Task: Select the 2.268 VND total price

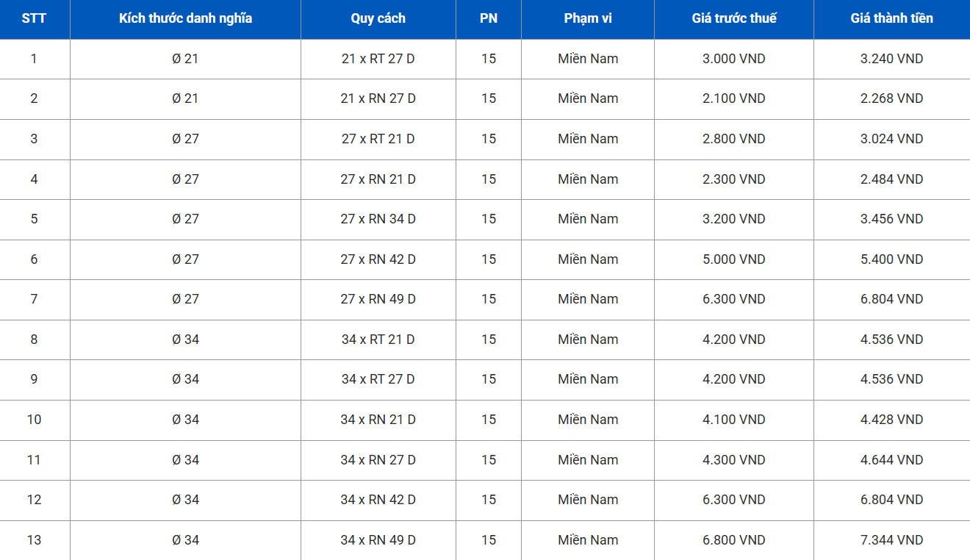Action: pyautogui.click(x=891, y=98)
